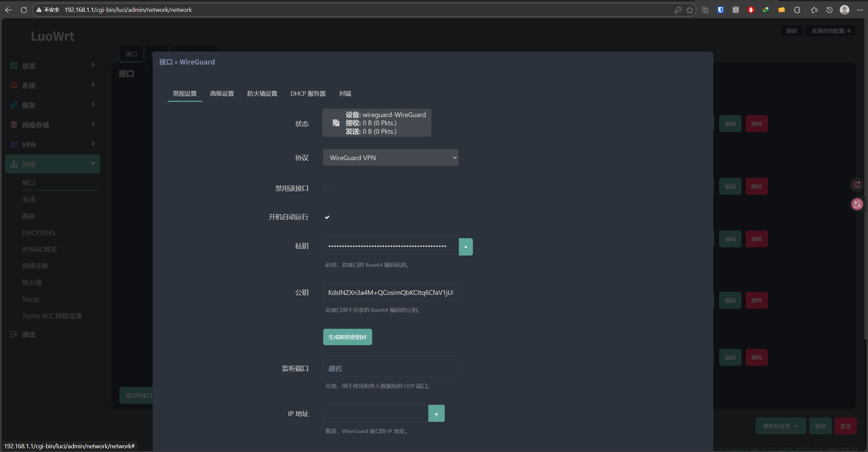The width and height of the screenshot is (868, 452).
Task: Click into the 监听端口 input field
Action: pyautogui.click(x=390, y=369)
